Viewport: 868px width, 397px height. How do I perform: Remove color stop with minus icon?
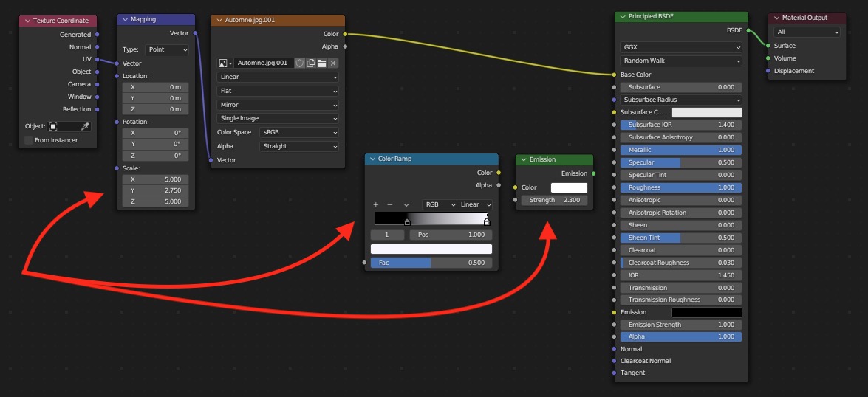(x=390, y=204)
